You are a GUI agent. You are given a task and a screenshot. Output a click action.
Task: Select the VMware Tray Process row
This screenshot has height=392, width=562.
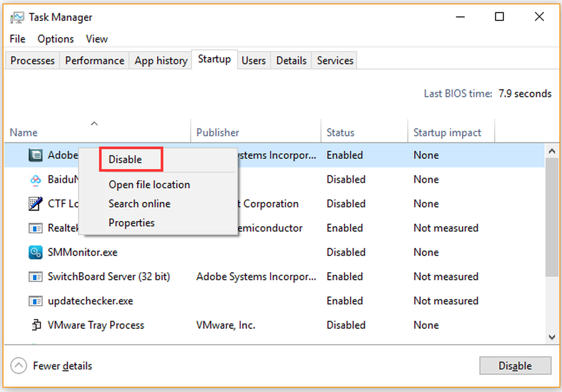pyautogui.click(x=275, y=326)
